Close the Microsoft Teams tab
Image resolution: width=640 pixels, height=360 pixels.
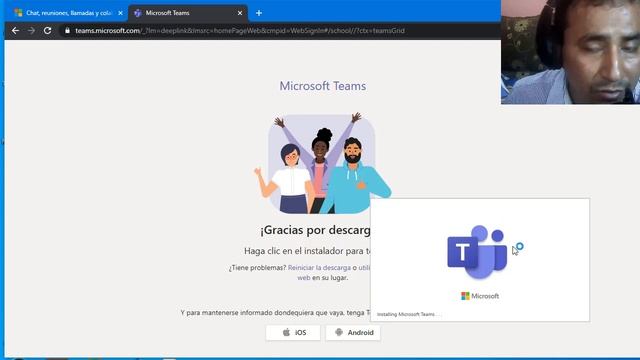click(240, 13)
